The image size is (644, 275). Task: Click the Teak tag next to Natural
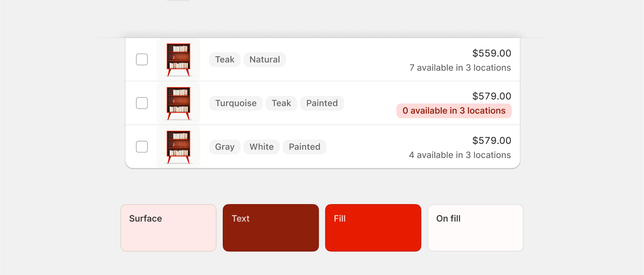[225, 59]
